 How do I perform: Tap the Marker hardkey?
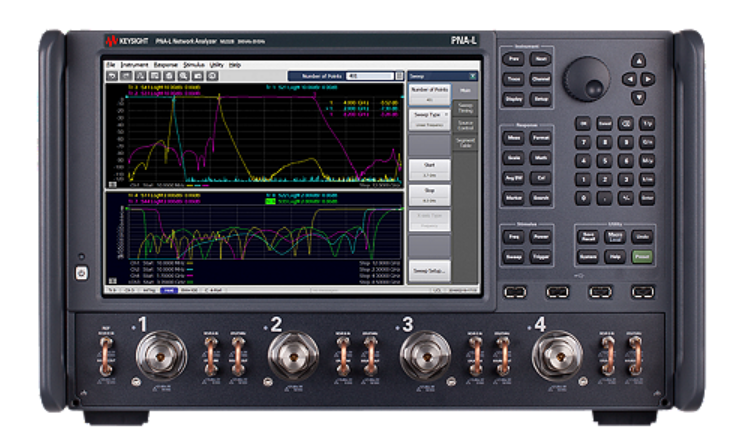point(513,198)
